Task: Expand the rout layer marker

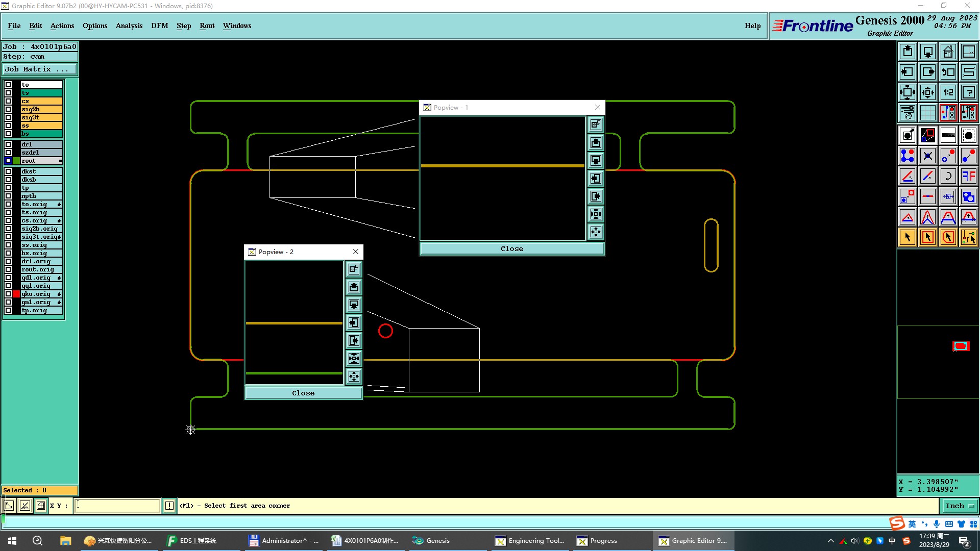Action: tap(60, 161)
